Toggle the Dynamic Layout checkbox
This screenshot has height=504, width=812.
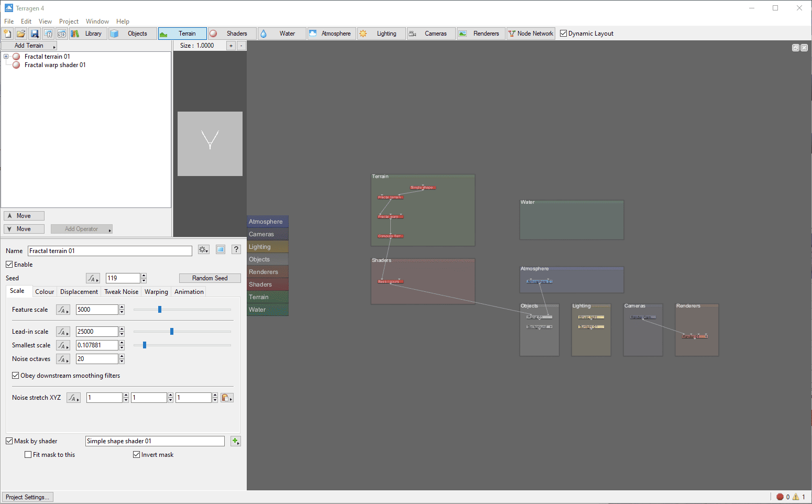[564, 34]
